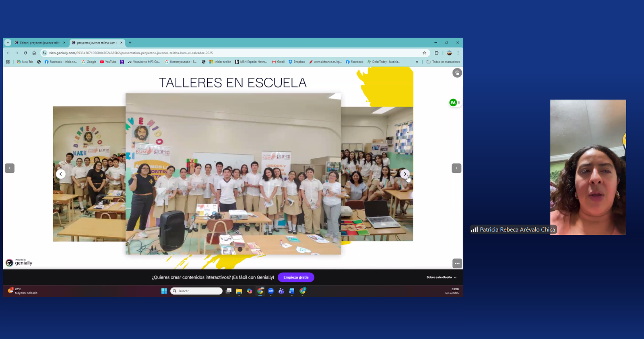Expand hidden bookmarks overflow chevron
Viewport: 644px width, 339px height.
417,62
